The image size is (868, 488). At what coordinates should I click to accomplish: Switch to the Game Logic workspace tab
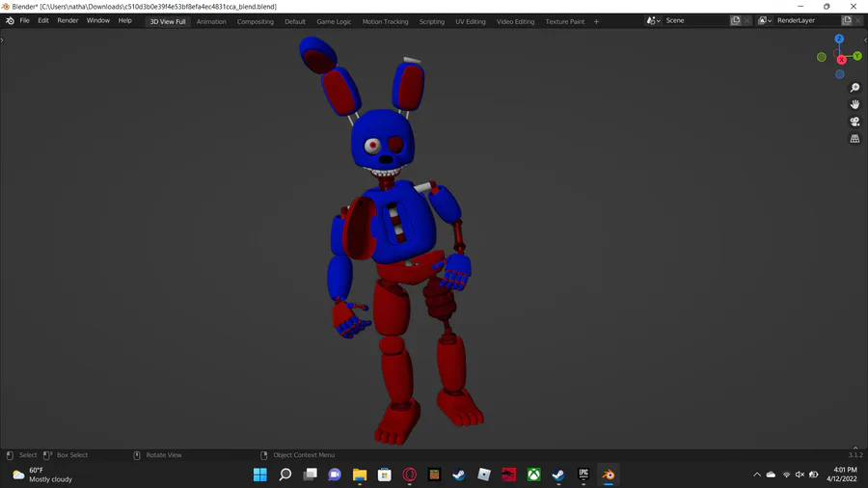click(334, 21)
